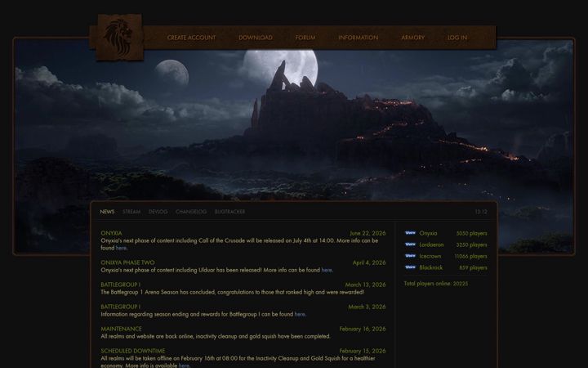Switch to the Bugtracker tab
Screen dimensions: 588x368
229,212
